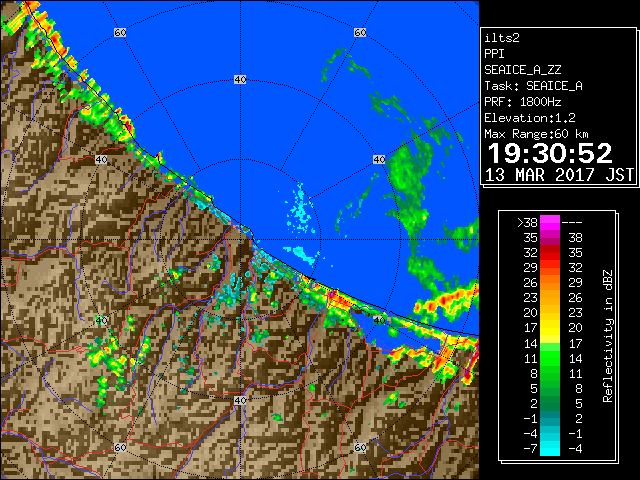Pick the yellow color band beside "17"
The width and height of the screenshot is (640, 480).
(x=550, y=328)
